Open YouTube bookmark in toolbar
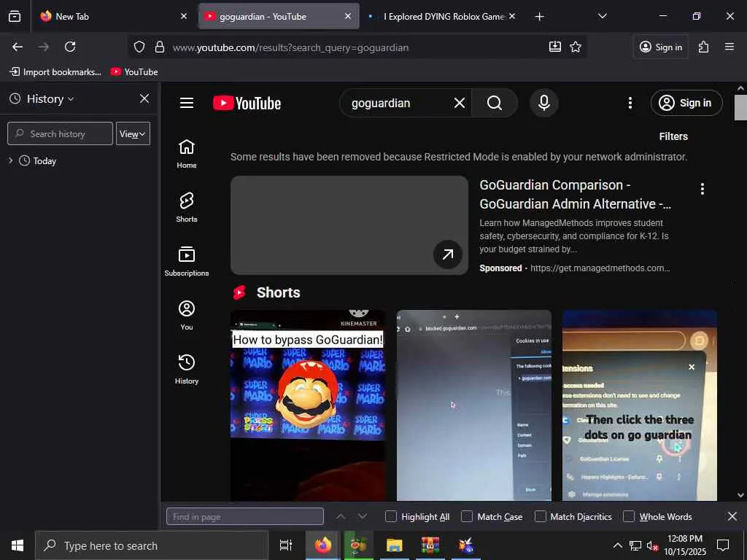This screenshot has height=560, width=747. tap(134, 72)
